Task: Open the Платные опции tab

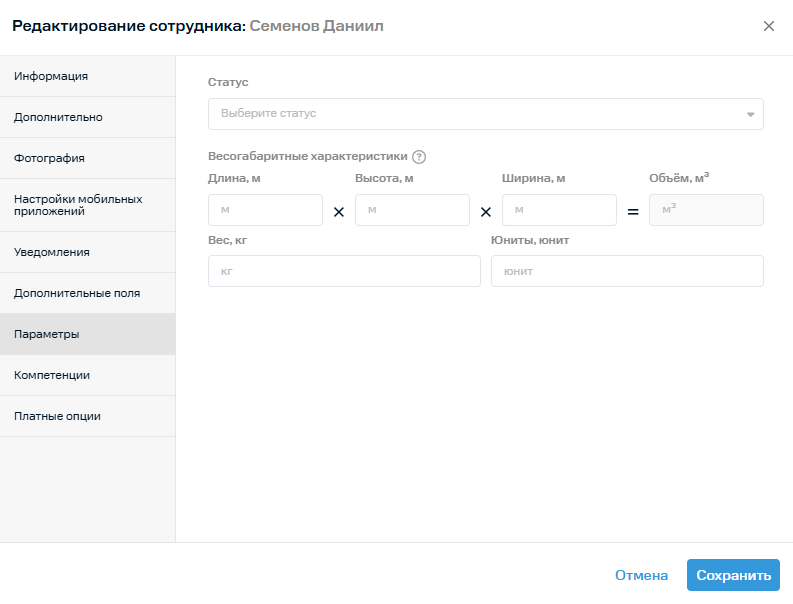Action: (87, 416)
